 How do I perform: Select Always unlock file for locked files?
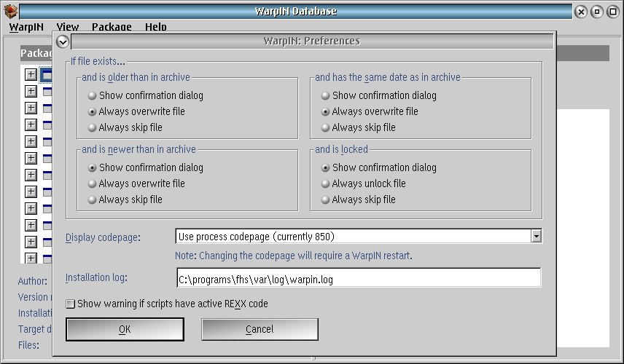(325, 183)
